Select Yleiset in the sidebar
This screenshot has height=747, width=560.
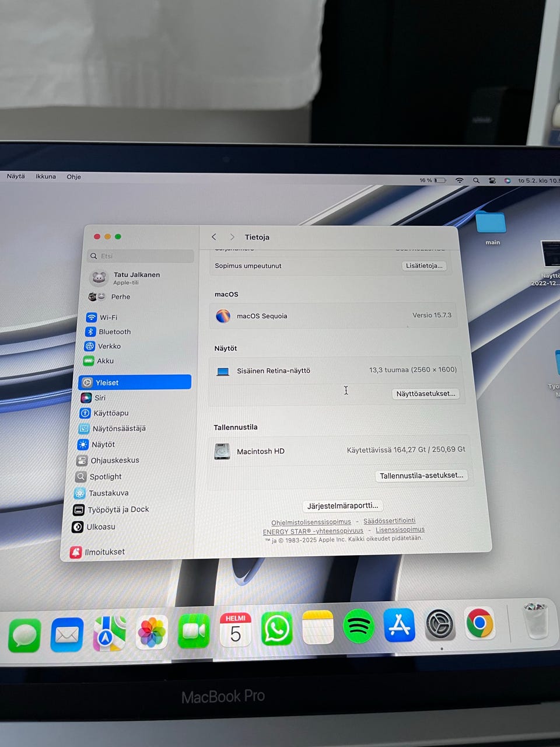tap(135, 382)
